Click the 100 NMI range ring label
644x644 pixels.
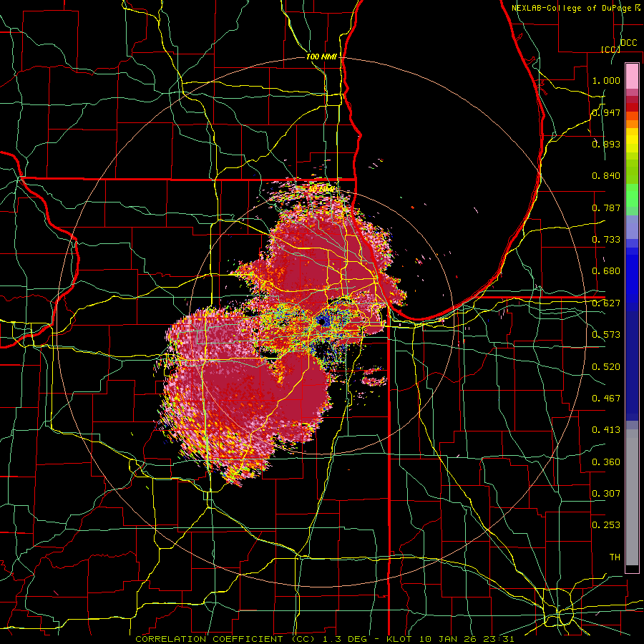(321, 57)
